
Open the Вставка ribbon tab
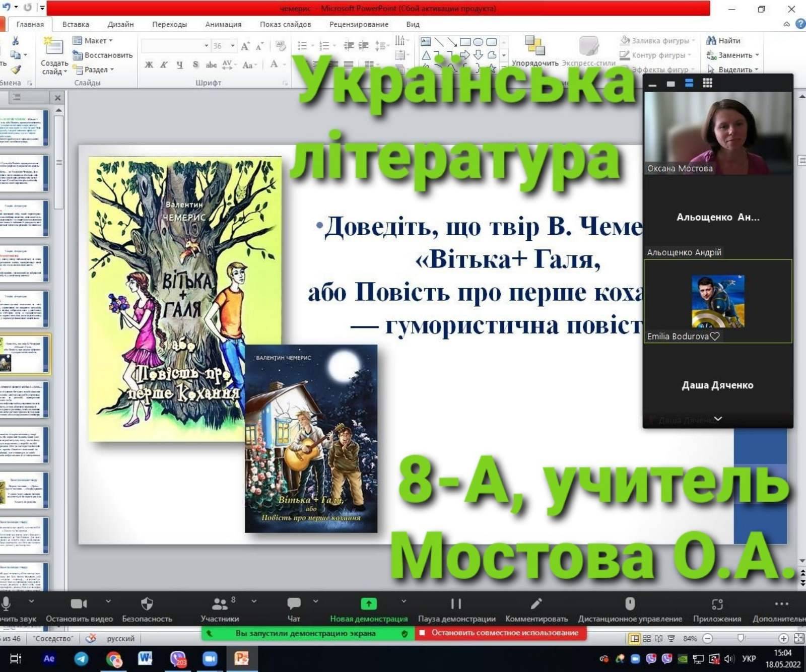click(76, 24)
